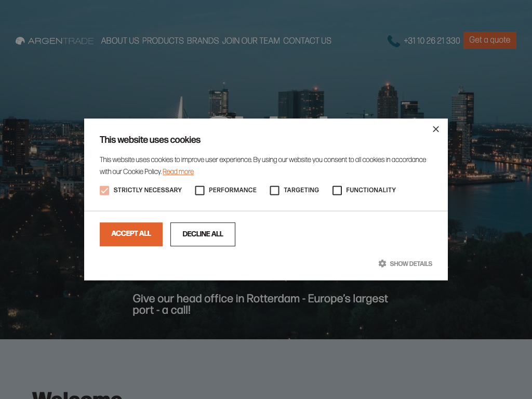Click the gear icon beside Show Details
Viewport: 532px width, 399px height.
click(382, 264)
